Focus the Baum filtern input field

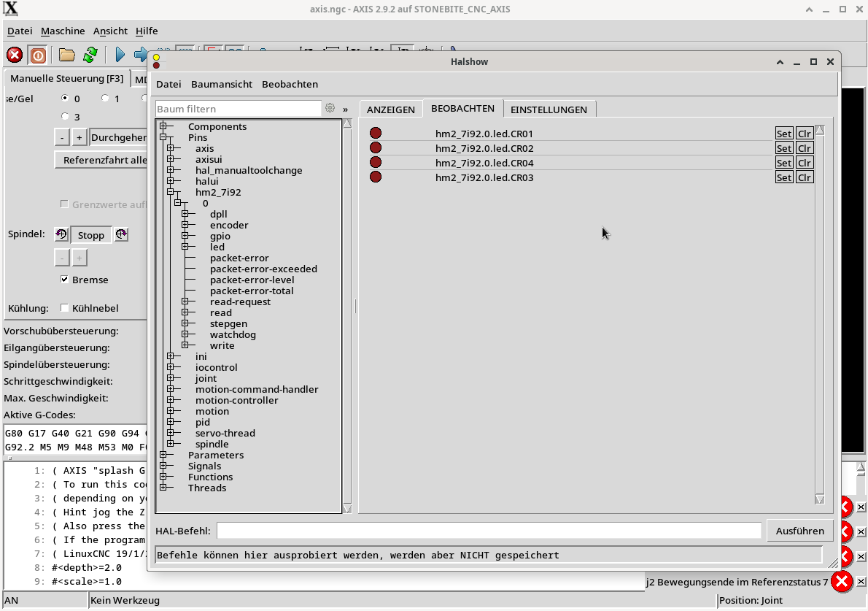238,109
